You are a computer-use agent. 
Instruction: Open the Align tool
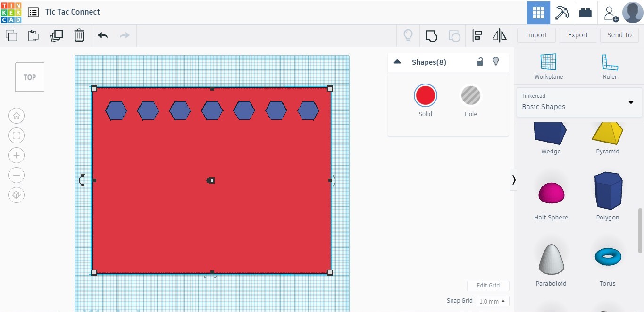pos(477,35)
